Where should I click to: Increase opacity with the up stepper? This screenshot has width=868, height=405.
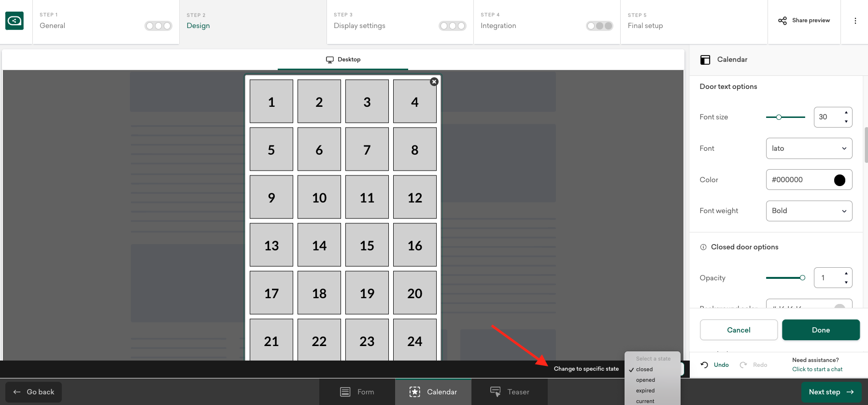(x=846, y=274)
